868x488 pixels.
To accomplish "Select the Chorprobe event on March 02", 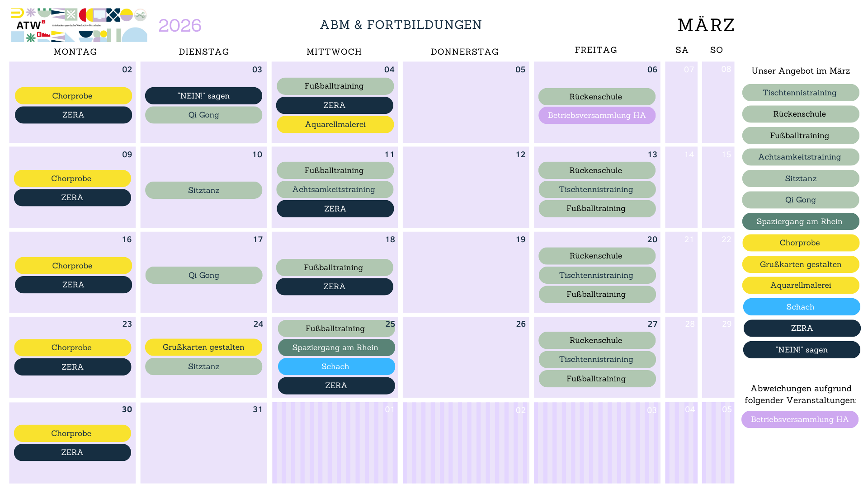I will click(x=73, y=96).
